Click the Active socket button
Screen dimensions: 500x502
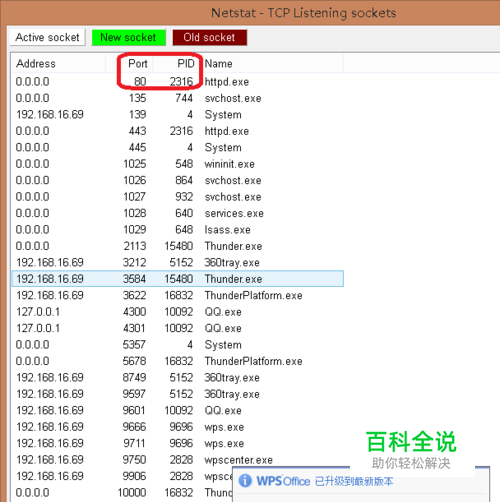pyautogui.click(x=47, y=37)
